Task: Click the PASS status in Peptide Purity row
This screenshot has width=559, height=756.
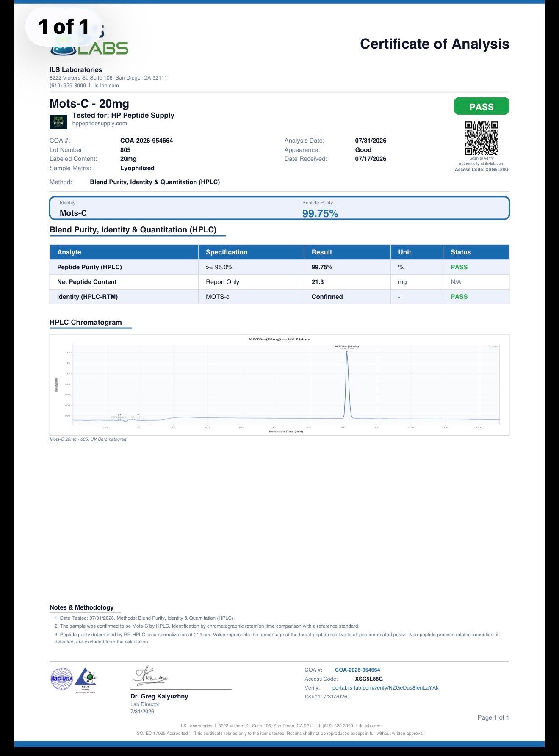Action: click(x=459, y=267)
